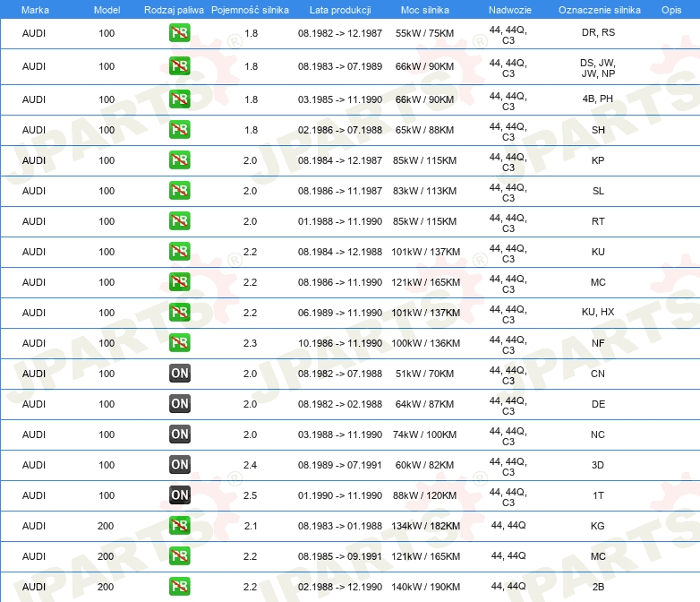The width and height of the screenshot is (700, 602).
Task: Click the petrol icon in the SH engine row
Action: [x=179, y=130]
